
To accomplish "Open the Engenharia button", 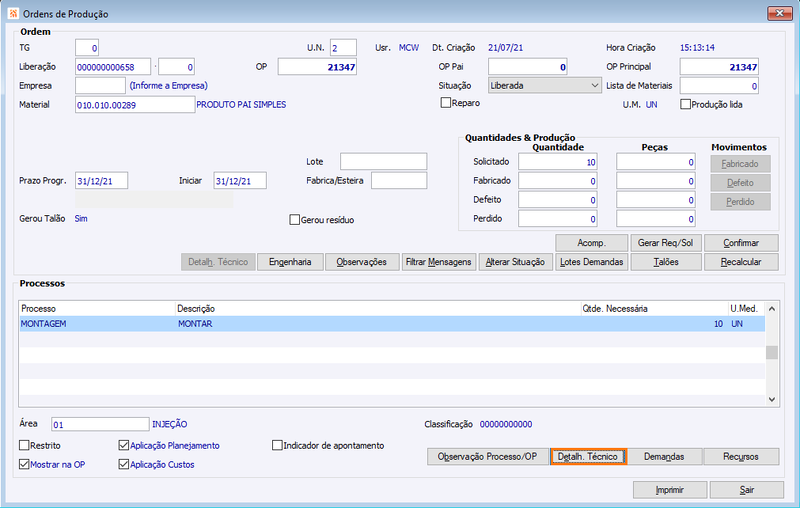I will [x=290, y=262].
